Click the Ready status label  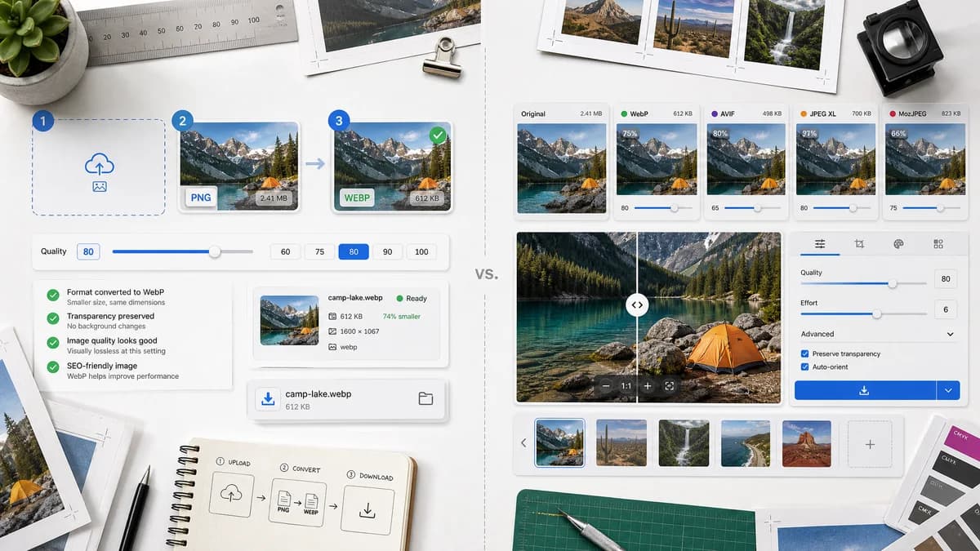point(412,299)
